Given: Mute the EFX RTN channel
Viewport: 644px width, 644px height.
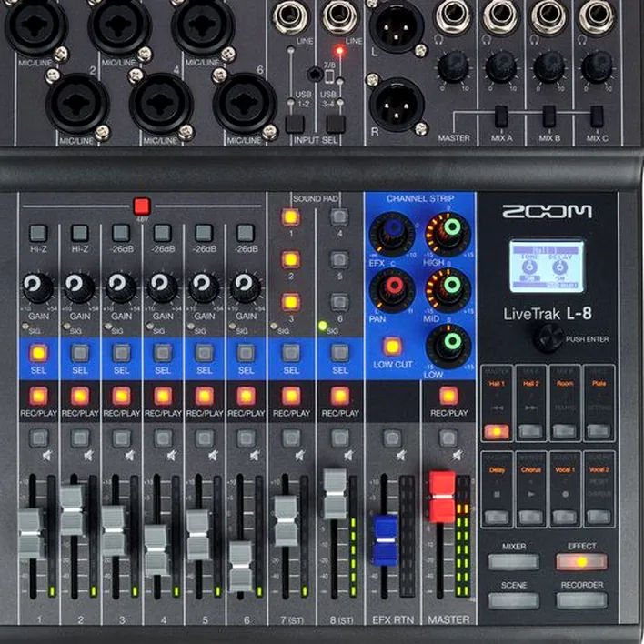Looking at the screenshot, I should point(392,438).
